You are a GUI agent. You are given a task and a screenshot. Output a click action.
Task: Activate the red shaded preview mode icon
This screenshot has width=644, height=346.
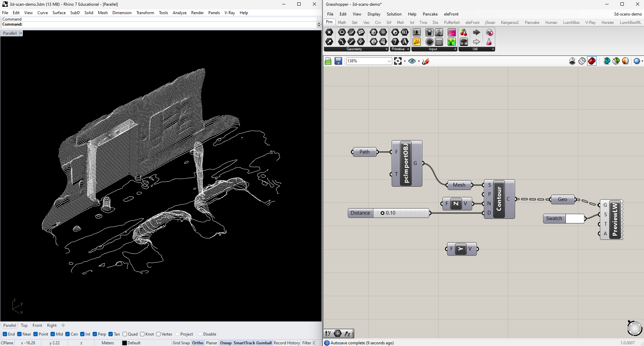[x=592, y=61]
